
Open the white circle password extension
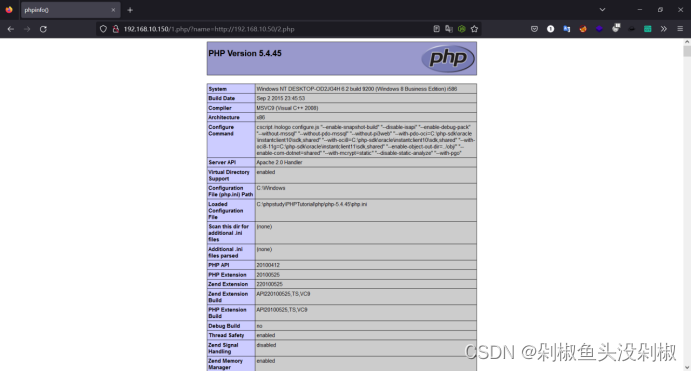tap(550, 29)
